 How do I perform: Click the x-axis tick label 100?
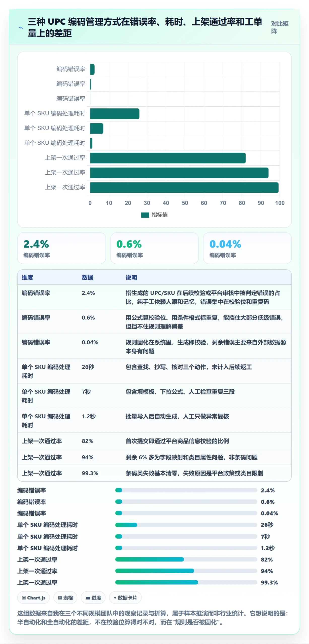click(x=280, y=203)
